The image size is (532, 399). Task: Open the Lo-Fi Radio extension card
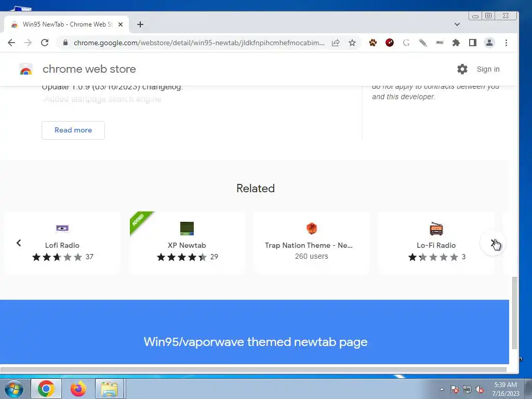pos(436,242)
